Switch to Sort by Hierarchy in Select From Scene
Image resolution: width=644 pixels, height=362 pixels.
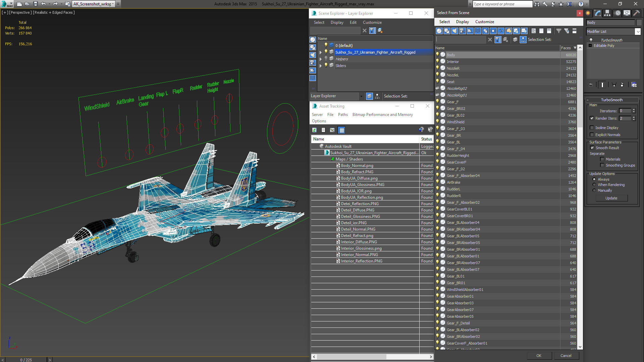click(523, 40)
